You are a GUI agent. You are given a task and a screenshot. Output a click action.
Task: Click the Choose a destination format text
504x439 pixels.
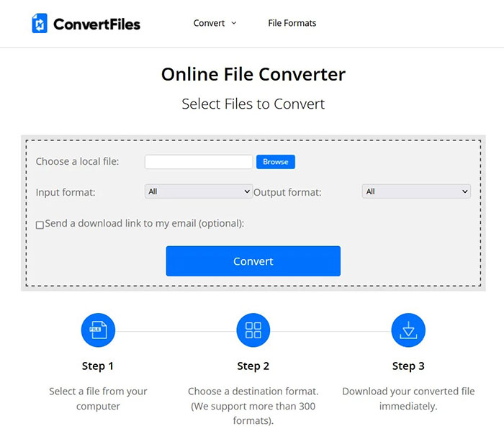tap(253, 406)
